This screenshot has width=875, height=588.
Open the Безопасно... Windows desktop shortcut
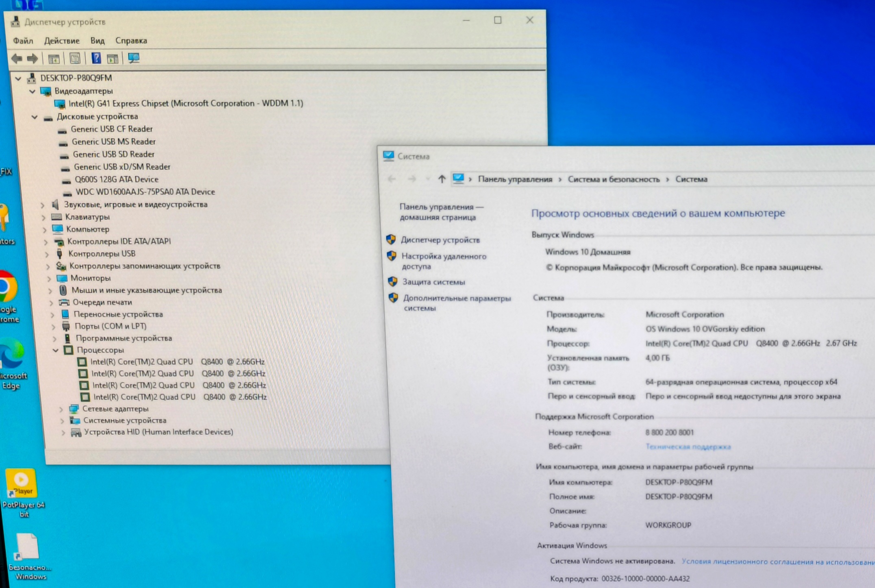29,557
